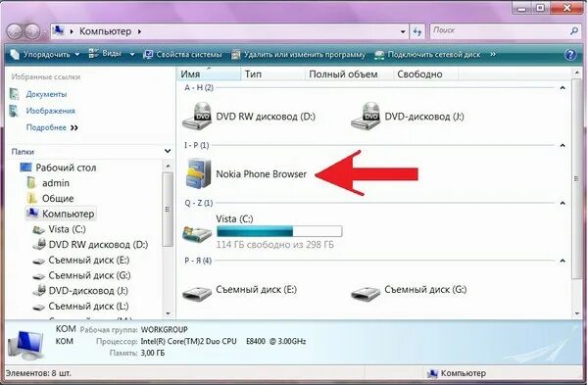The image size is (588, 385).
Task: Open the Виды dropdown arrow
Action: pos(132,55)
